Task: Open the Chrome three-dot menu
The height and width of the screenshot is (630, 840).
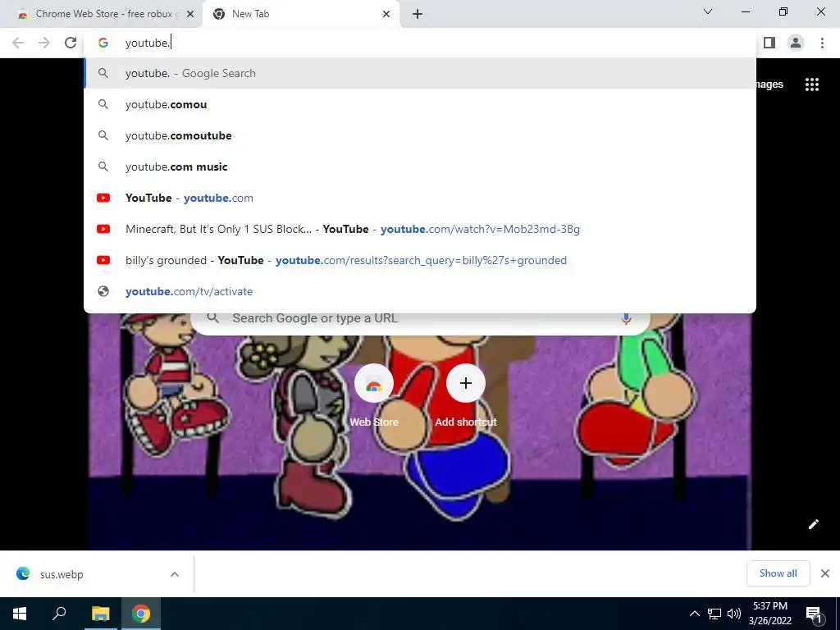Action: [822, 43]
